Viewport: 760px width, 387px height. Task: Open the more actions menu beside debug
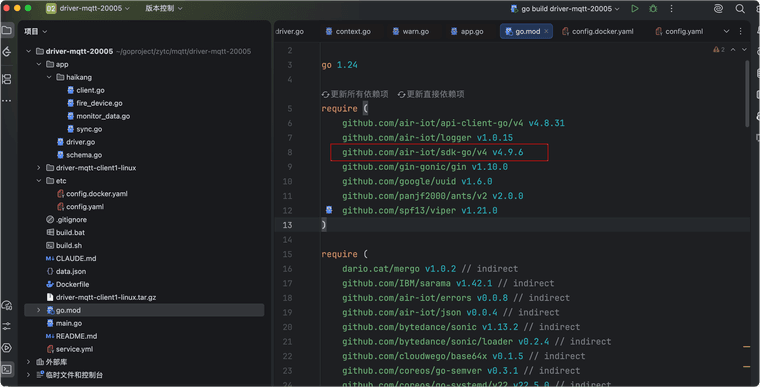(671, 8)
